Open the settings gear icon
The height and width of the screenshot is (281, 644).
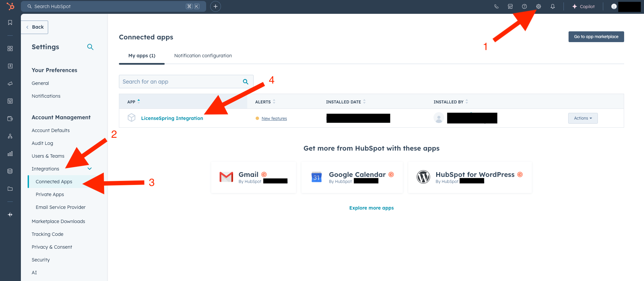pos(538,6)
